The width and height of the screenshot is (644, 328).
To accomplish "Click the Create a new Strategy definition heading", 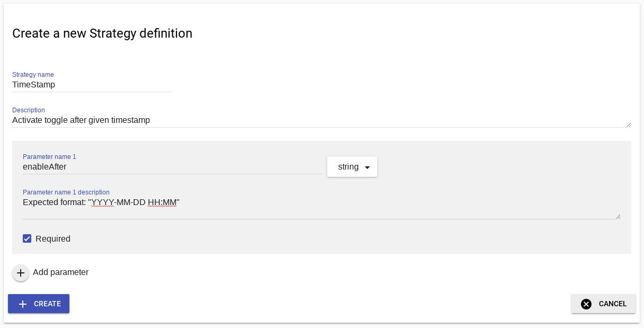I will click(102, 33).
